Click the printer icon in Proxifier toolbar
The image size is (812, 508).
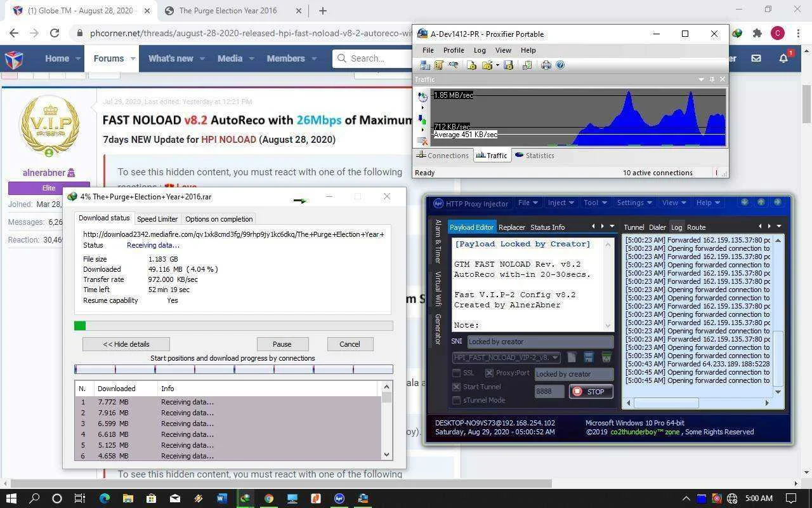click(546, 65)
